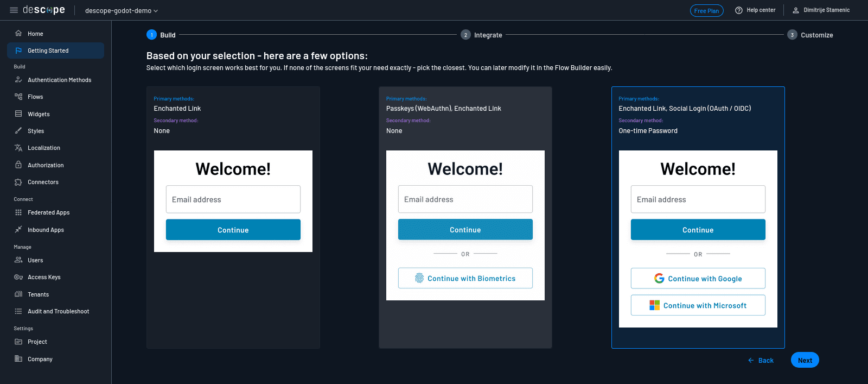The height and width of the screenshot is (384, 868).
Task: Click the Localization translate icon
Action: tap(18, 148)
